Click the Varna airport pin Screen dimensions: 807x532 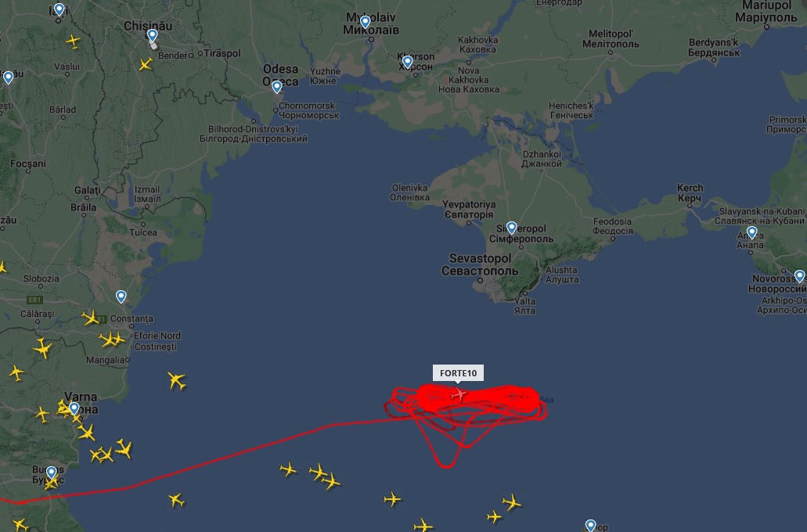[x=74, y=409]
